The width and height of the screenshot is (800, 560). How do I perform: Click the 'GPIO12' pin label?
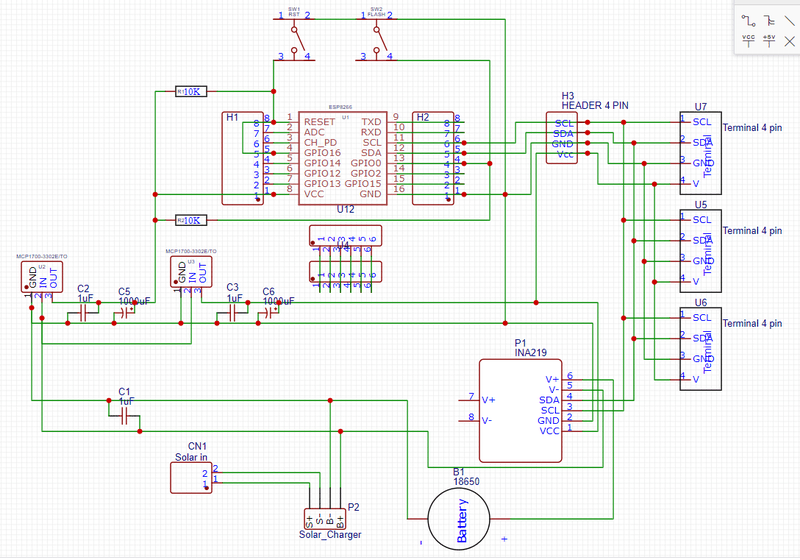(322, 173)
